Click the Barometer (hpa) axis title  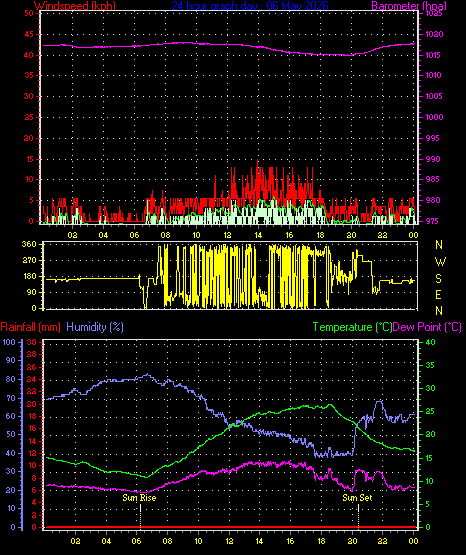click(x=409, y=5)
